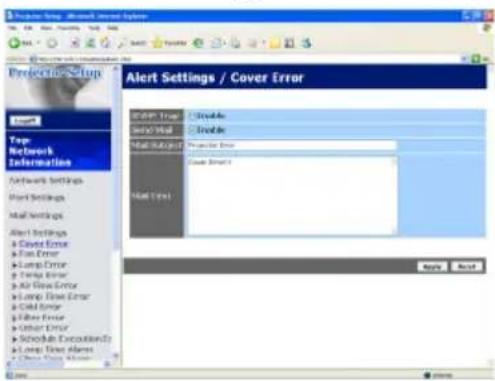Click the green Media/History toolbar icon

pos(198,43)
